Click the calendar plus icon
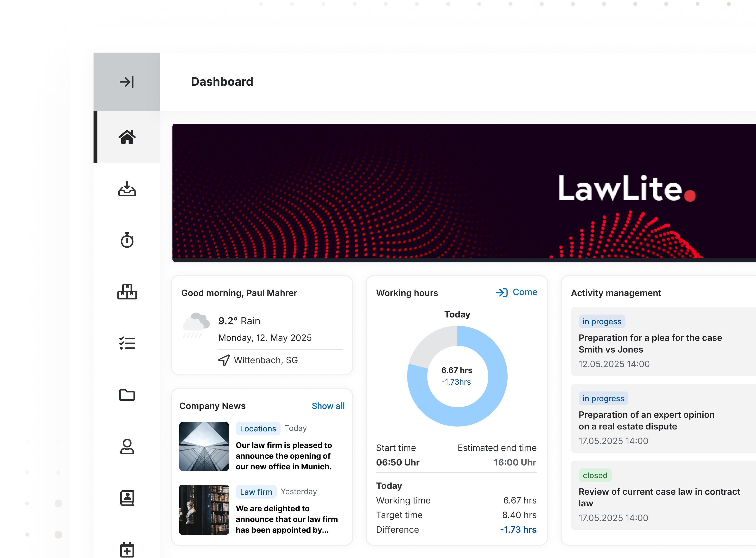The width and height of the screenshot is (756, 558). pyautogui.click(x=127, y=549)
